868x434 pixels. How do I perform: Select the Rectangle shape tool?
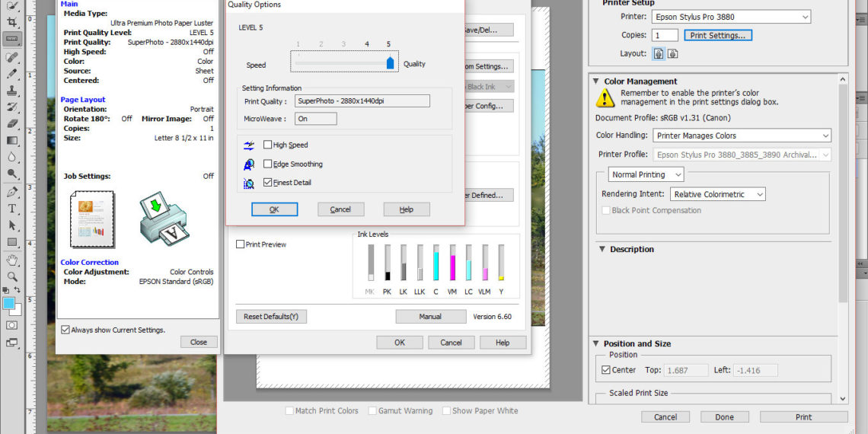click(x=11, y=242)
